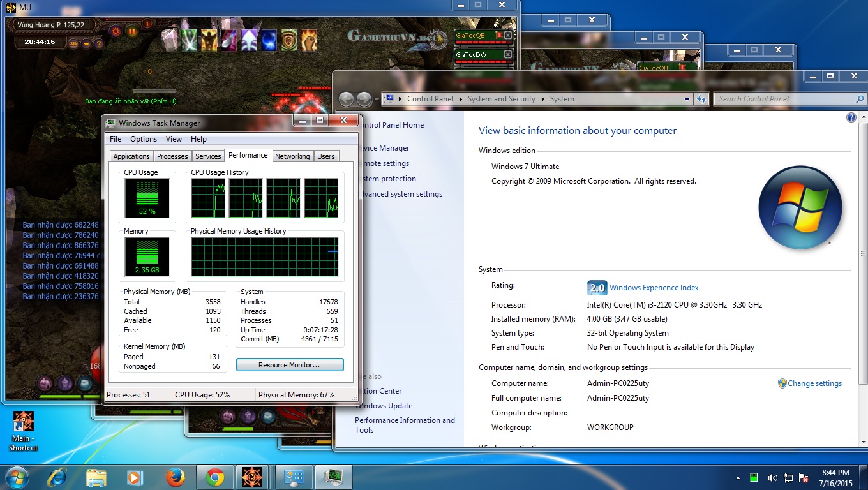Viewport: 868px width, 490px height.
Task: Go back in the Control Panel window
Action: 346,99
